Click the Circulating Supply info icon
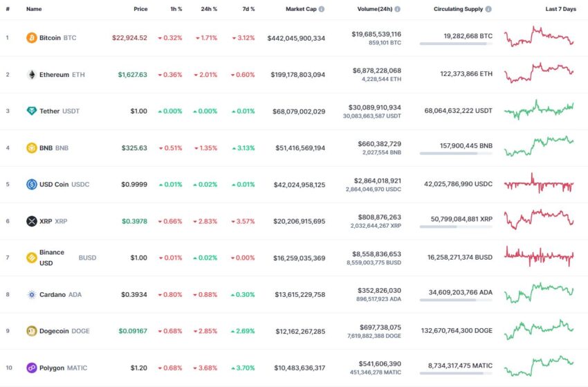This screenshot has height=387, width=588. [x=488, y=9]
